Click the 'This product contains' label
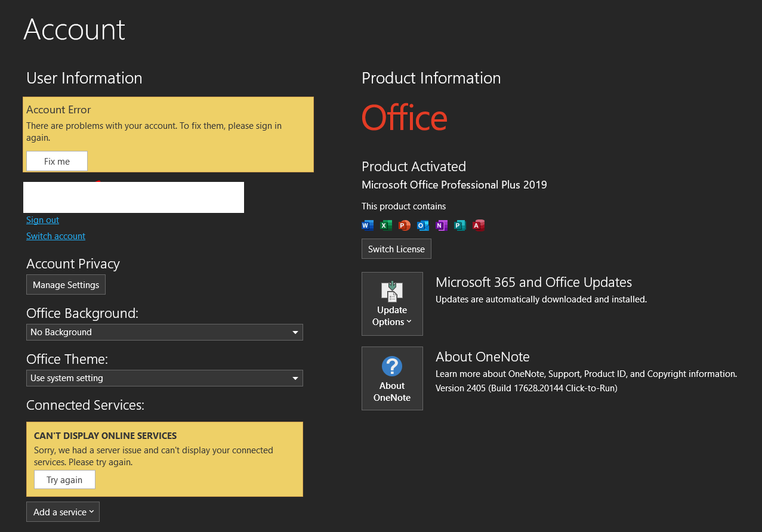 click(x=403, y=206)
